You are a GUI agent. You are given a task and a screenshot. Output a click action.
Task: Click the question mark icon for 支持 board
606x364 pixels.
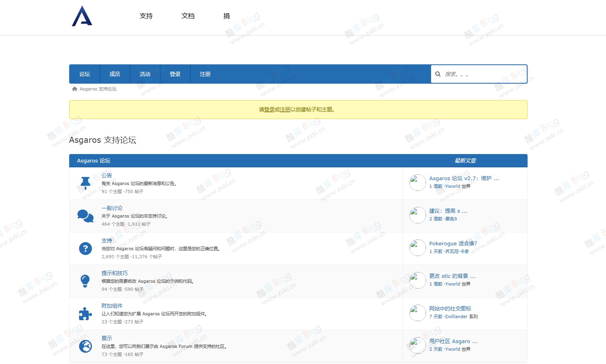pyautogui.click(x=85, y=249)
